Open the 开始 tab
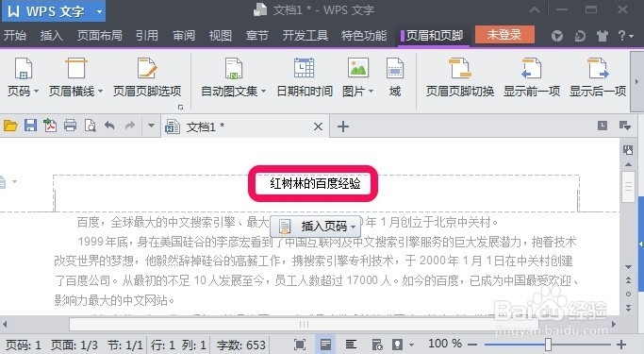 tap(15, 36)
